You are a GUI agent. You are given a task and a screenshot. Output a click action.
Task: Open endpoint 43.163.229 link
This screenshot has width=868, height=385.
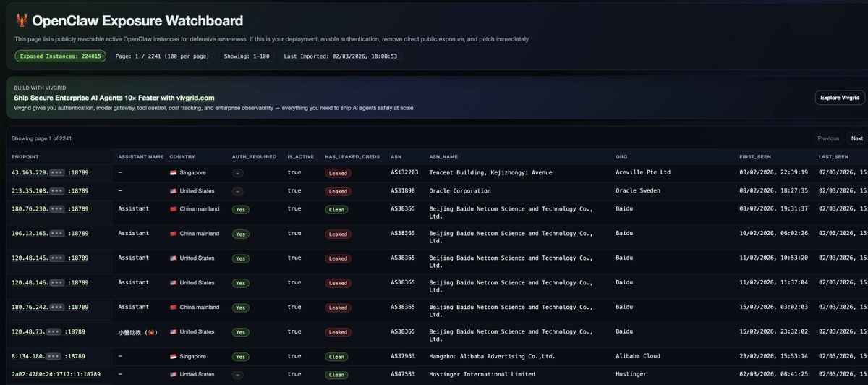pos(50,173)
